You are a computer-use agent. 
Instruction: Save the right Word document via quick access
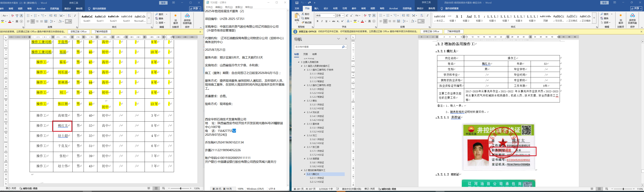(297, 3)
